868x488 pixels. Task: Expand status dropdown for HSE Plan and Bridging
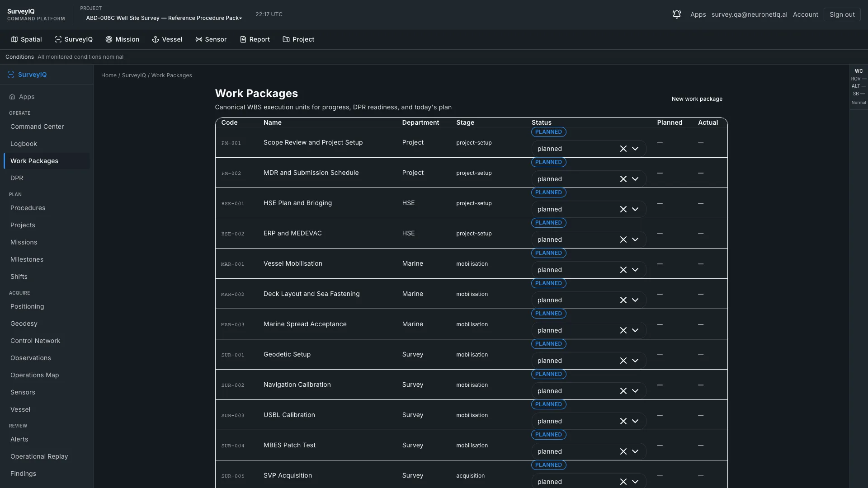635,209
